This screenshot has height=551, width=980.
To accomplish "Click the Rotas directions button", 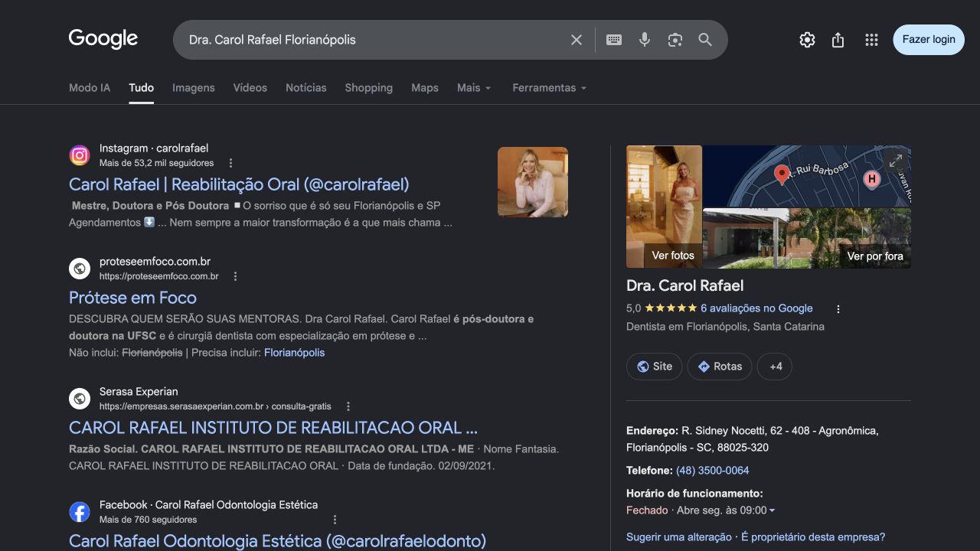I will click(720, 367).
